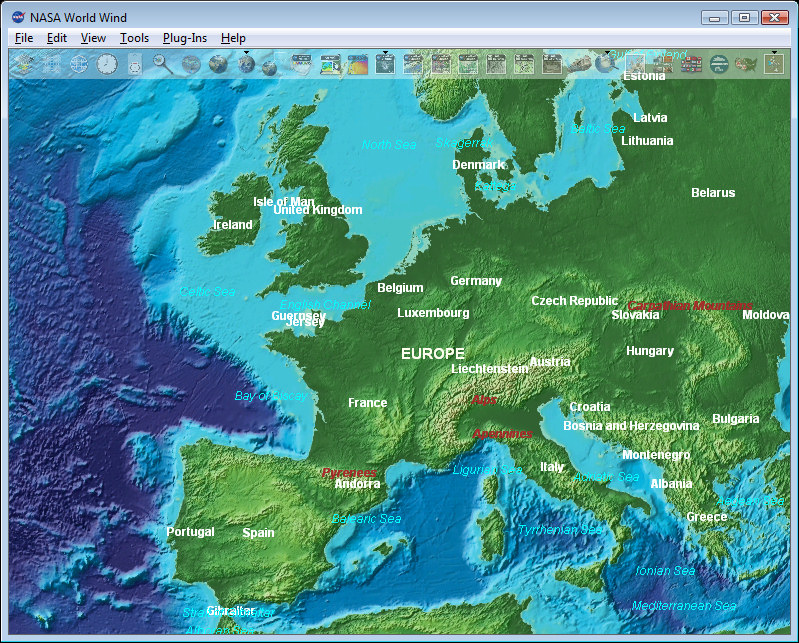Click the red 'Alps' mountain label
This screenshot has height=643, width=799.
484,400
